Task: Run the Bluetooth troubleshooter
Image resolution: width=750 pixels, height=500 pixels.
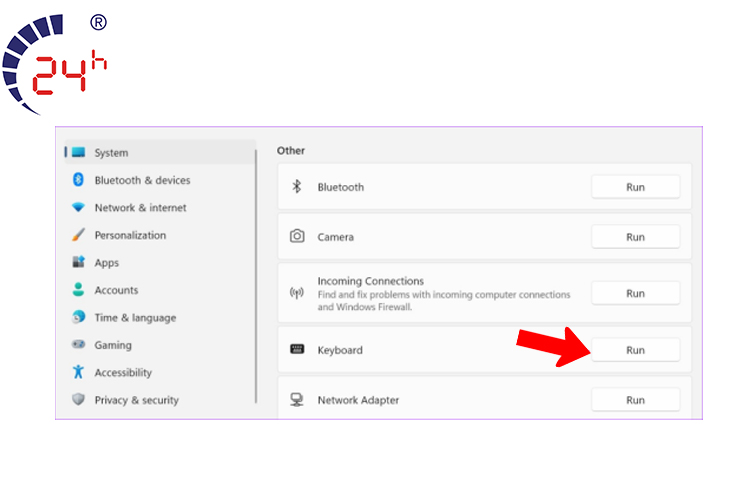Action: (635, 187)
